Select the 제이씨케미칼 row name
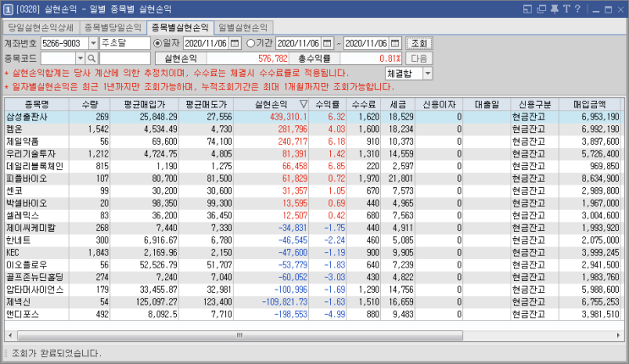The height and width of the screenshot is (364, 629). (30, 228)
